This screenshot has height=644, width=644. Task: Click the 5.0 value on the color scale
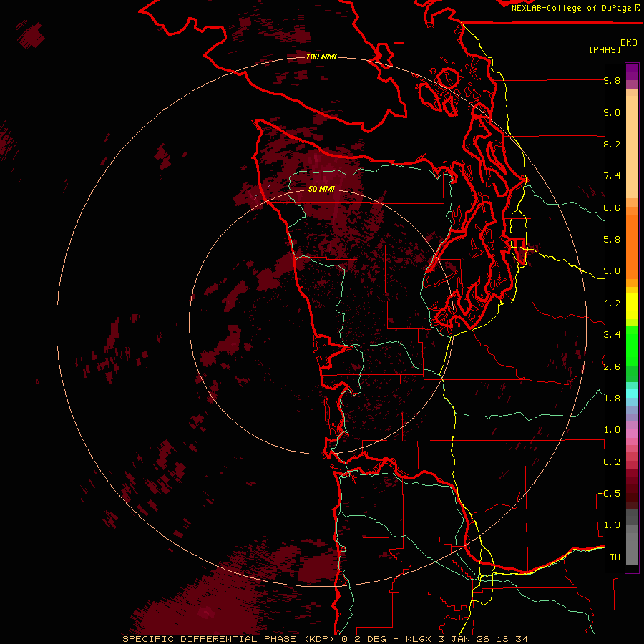click(x=612, y=271)
